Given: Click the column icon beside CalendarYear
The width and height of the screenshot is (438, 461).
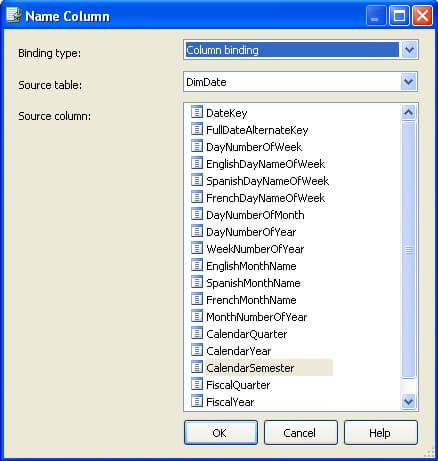Looking at the screenshot, I should pos(197,350).
